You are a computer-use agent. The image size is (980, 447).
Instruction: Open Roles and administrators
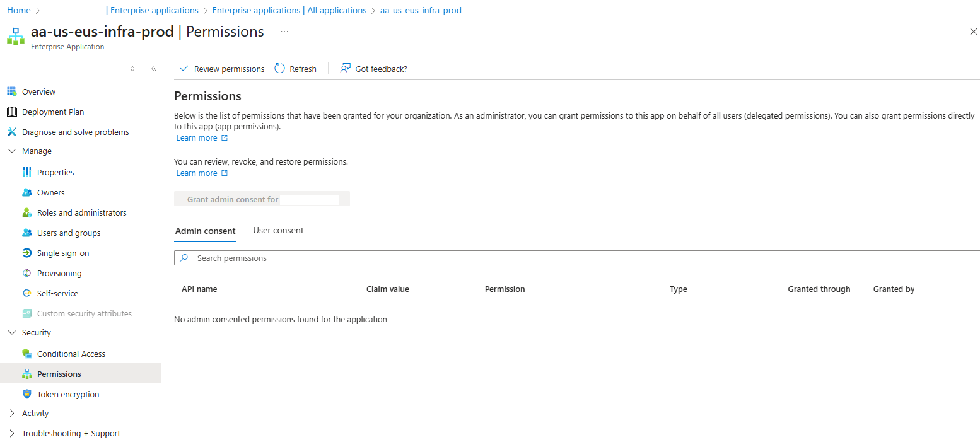(81, 212)
